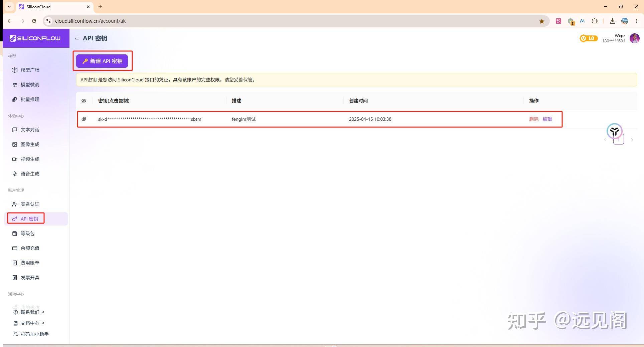644x347 pixels.
Task: Reload the page
Action: pos(34,21)
